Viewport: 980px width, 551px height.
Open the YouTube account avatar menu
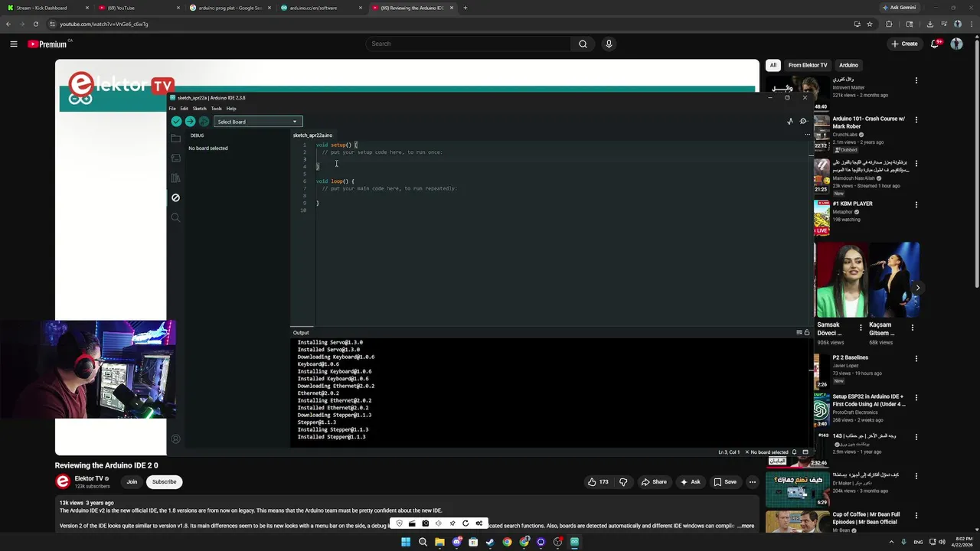point(956,44)
